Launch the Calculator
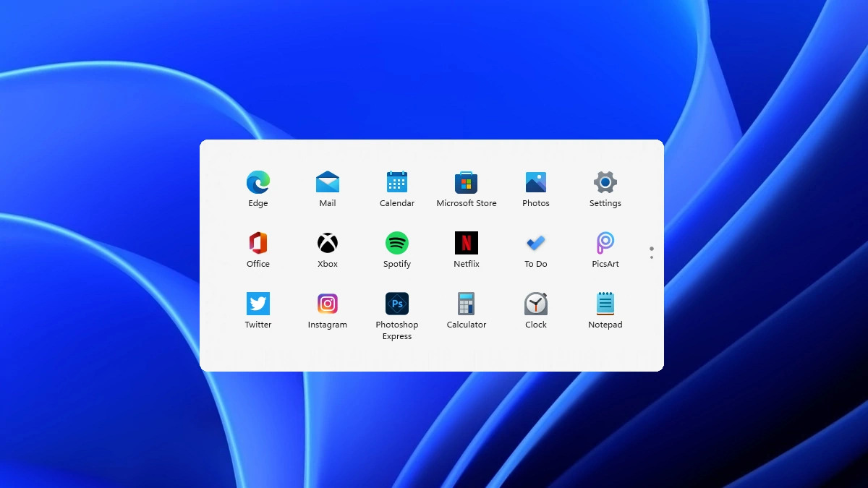Image resolution: width=868 pixels, height=488 pixels. [x=466, y=304]
